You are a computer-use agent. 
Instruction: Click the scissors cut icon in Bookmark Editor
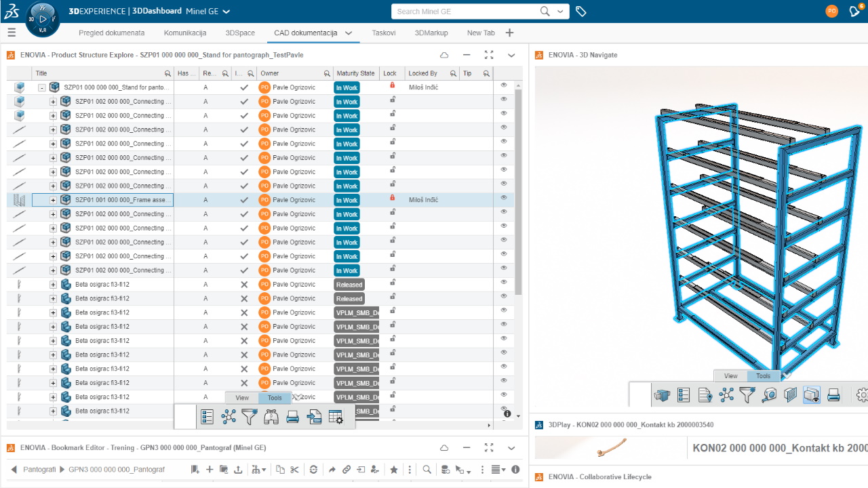(x=294, y=470)
